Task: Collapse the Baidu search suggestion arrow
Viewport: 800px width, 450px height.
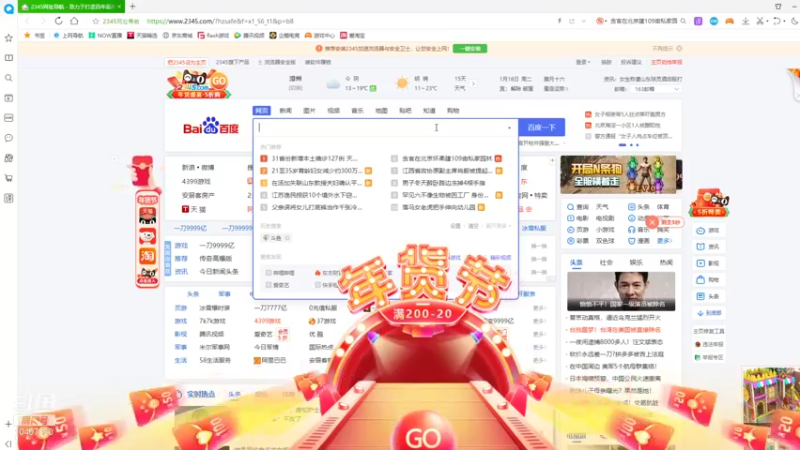Action: pyautogui.click(x=509, y=128)
